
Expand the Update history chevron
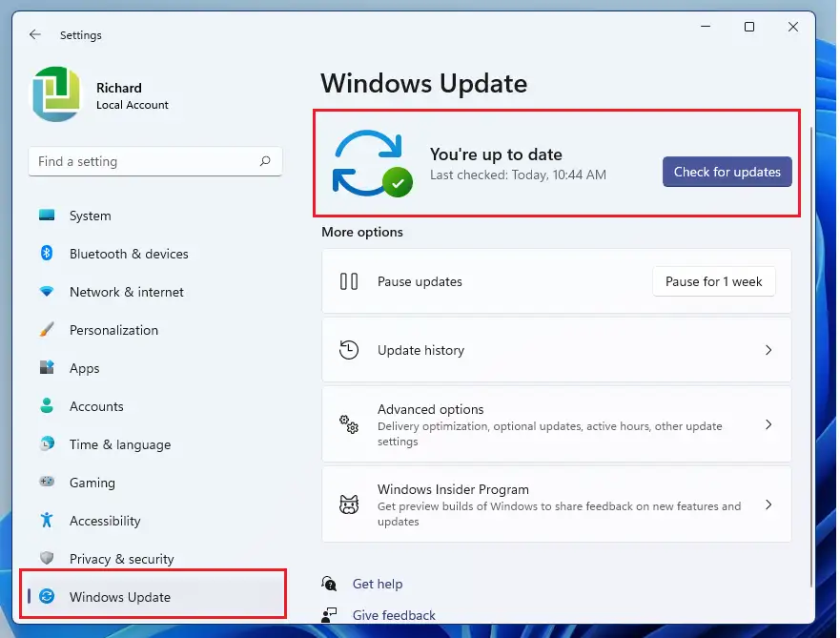[x=768, y=350]
